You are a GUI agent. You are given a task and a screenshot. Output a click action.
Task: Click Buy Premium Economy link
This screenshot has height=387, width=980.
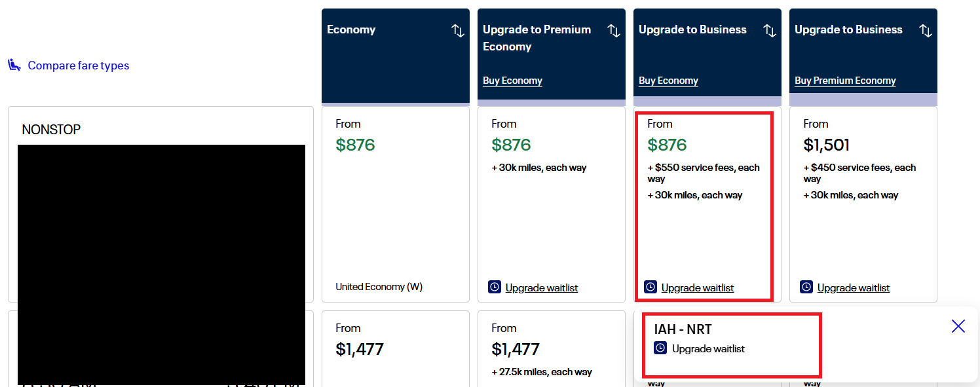(845, 81)
